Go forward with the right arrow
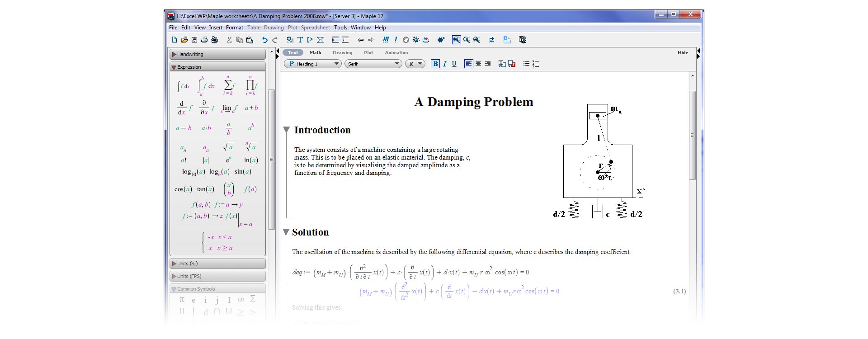Screen dimensions: 868x339 [x=371, y=40]
